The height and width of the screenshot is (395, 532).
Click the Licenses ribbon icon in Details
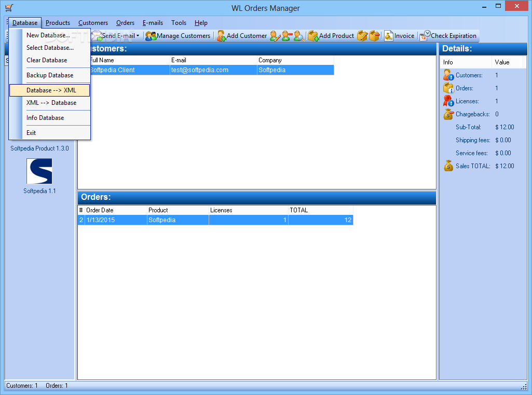[x=448, y=101]
